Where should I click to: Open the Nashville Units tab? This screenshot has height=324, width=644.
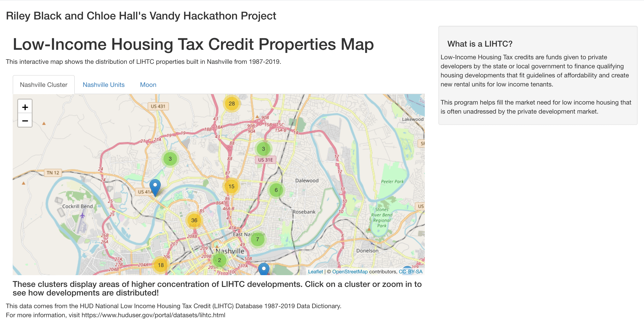coord(103,85)
